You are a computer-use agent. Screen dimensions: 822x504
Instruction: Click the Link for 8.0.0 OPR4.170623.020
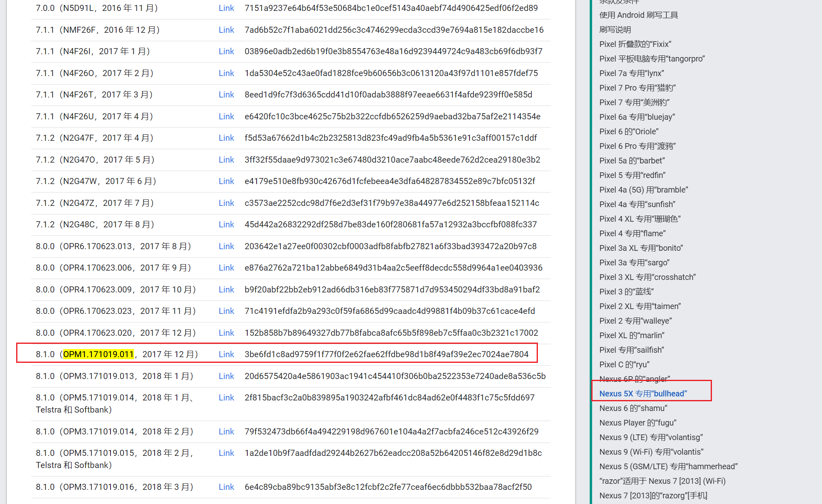[x=226, y=333]
